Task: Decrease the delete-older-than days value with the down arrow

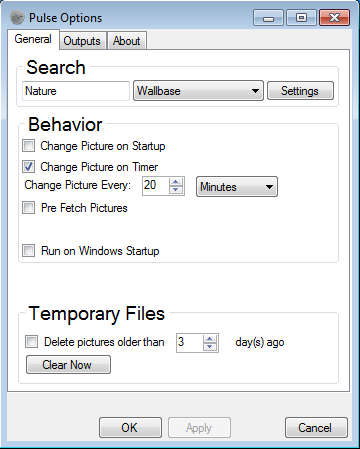Action: click(210, 347)
